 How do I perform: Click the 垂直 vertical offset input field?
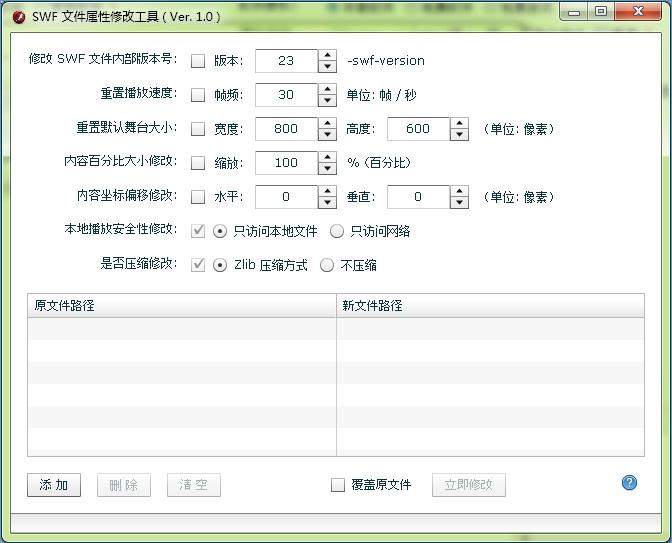click(x=418, y=197)
